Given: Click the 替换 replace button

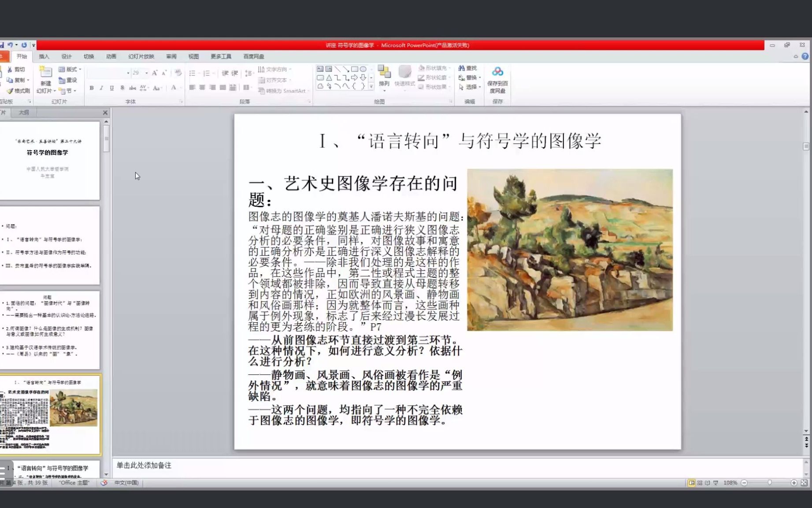Looking at the screenshot, I should (469, 78).
